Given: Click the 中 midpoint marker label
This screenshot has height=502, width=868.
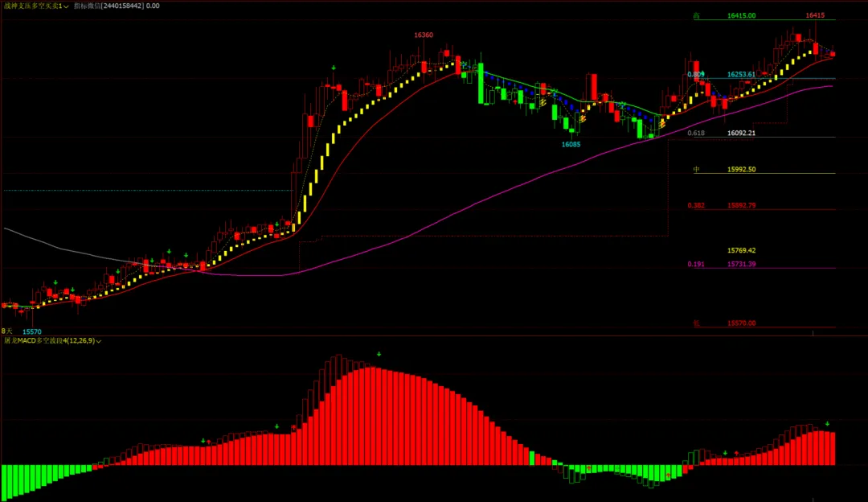Looking at the screenshot, I should (x=696, y=170).
